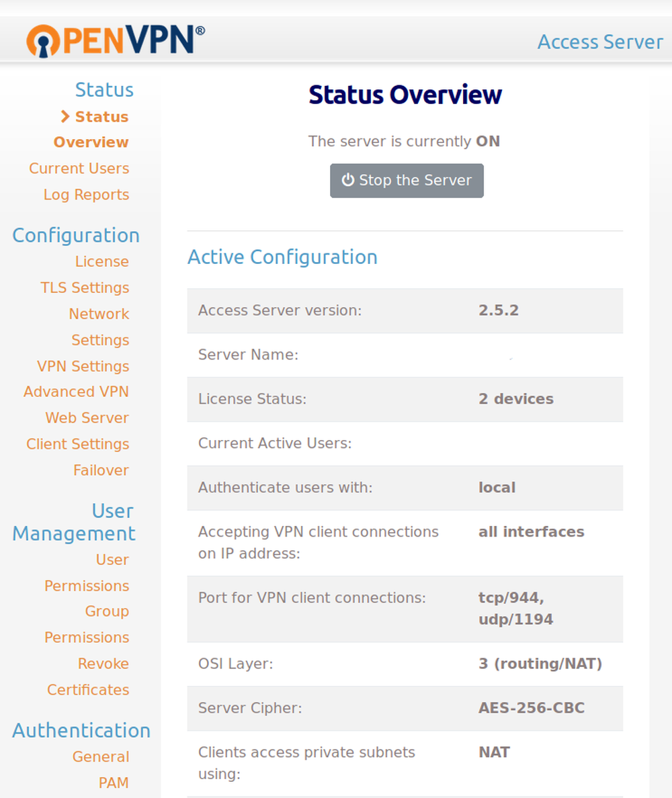The width and height of the screenshot is (672, 798).
Task: Expand the Authentication section heading
Action: [81, 731]
